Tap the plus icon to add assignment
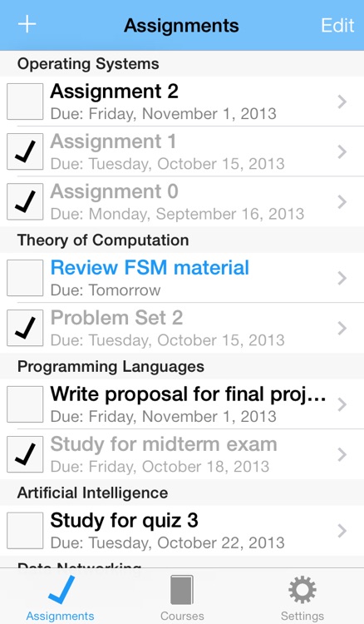364x624 pixels. [27, 24]
